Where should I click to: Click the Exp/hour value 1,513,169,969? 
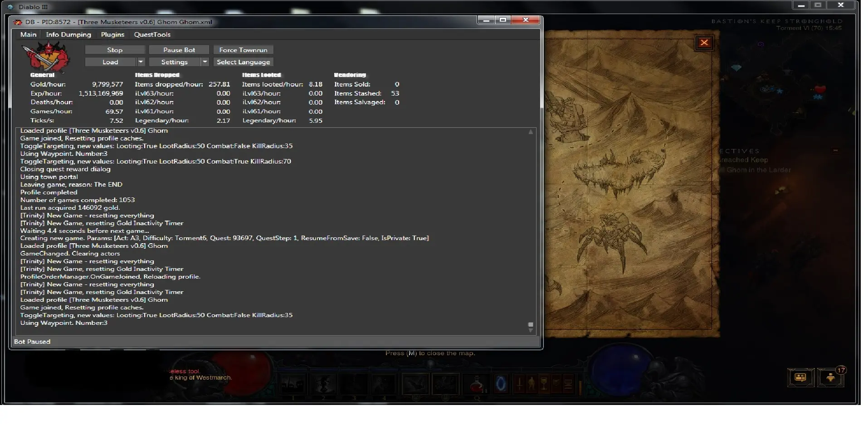pos(101,93)
